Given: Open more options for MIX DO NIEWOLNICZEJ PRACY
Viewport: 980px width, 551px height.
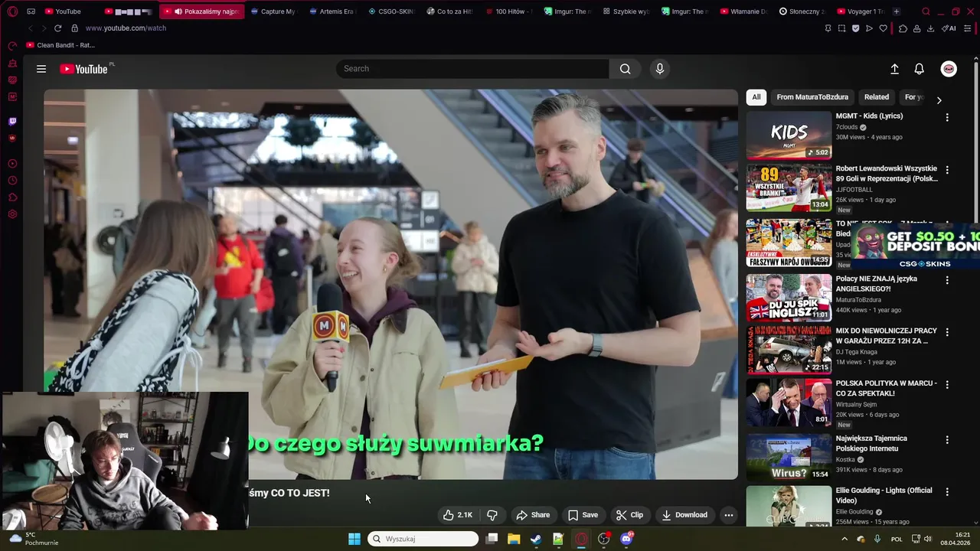Looking at the screenshot, I should [947, 333].
